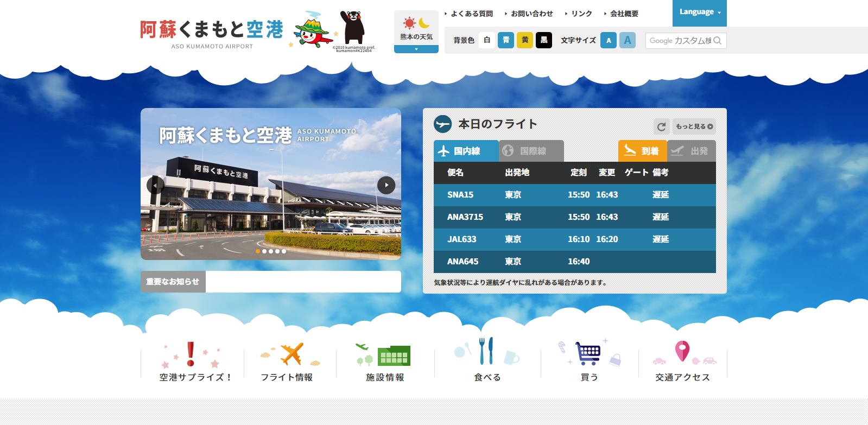Screen dimensions: 868x425
Task: Open 施設情報 building icon menu
Action: click(x=385, y=361)
